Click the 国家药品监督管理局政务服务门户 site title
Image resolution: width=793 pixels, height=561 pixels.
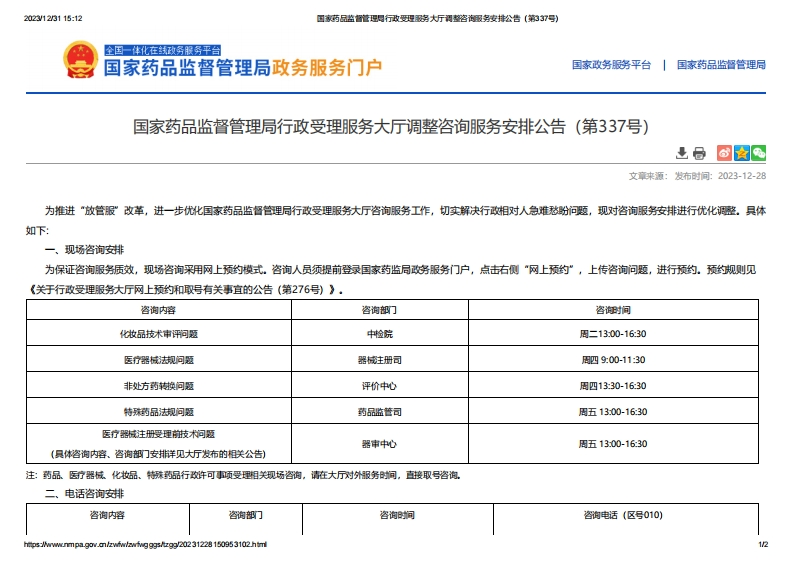click(243, 69)
